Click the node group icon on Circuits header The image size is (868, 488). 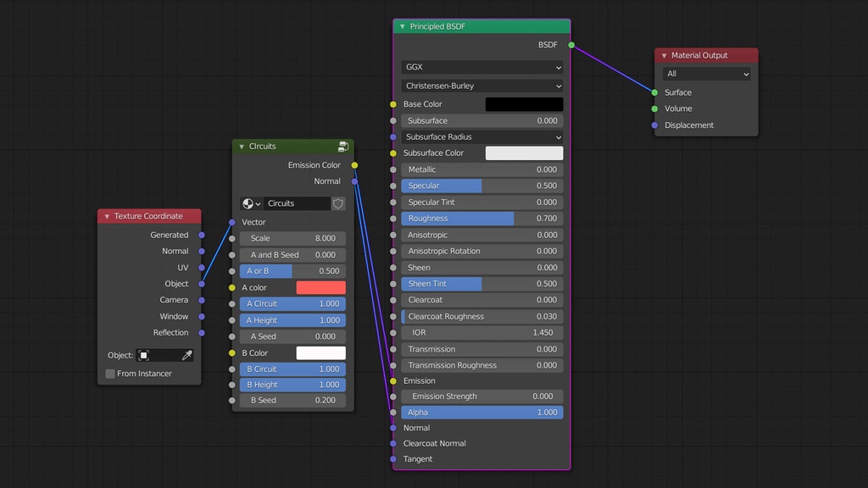[343, 146]
